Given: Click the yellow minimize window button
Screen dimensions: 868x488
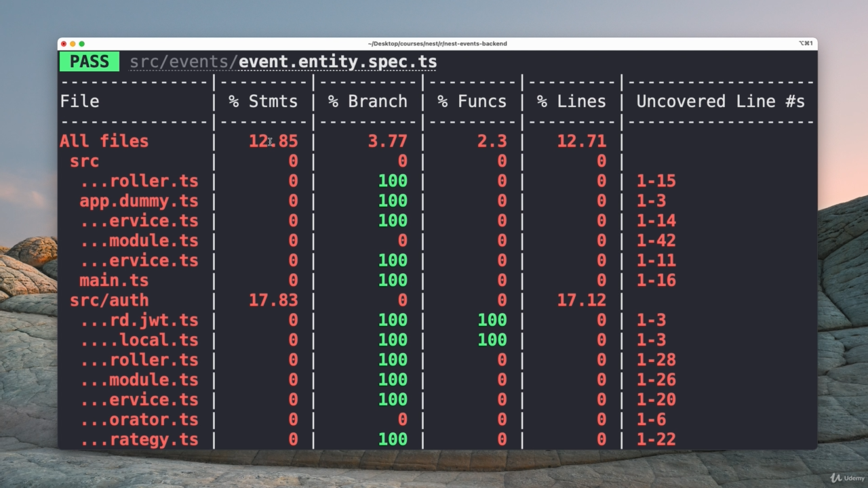Looking at the screenshot, I should click(73, 43).
